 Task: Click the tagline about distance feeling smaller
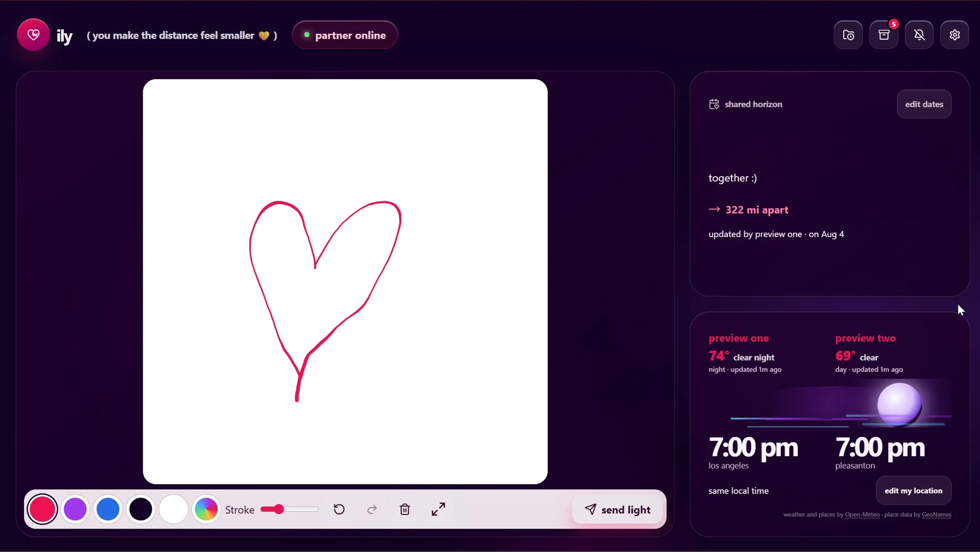click(182, 35)
